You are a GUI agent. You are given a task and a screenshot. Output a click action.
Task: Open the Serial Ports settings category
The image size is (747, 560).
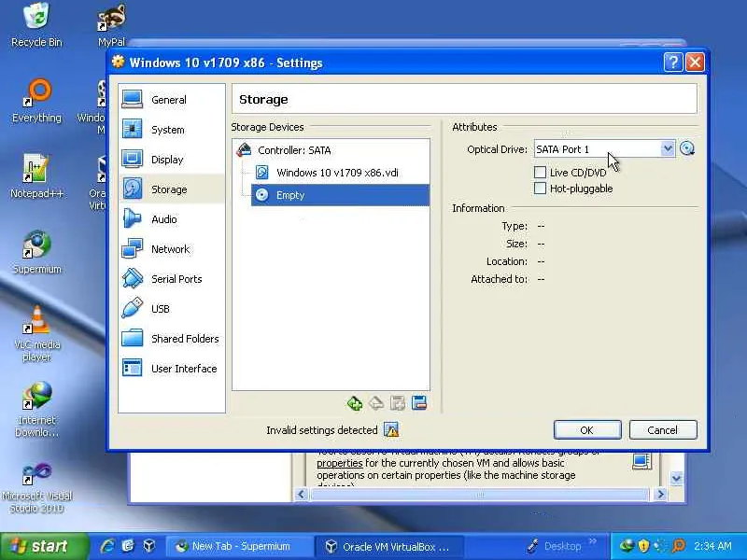pos(172,279)
